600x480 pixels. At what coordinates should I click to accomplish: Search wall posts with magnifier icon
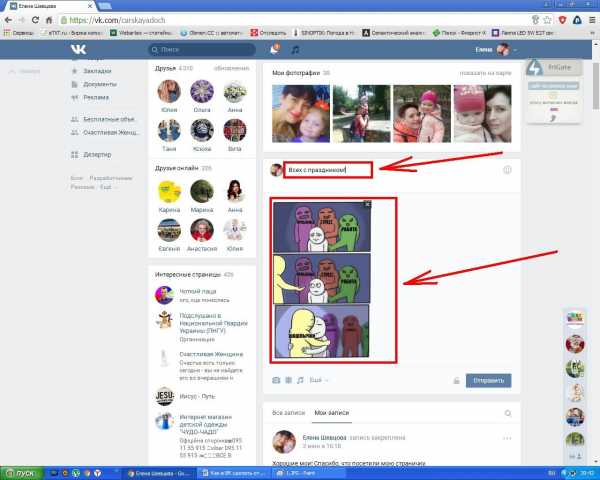coord(508,413)
